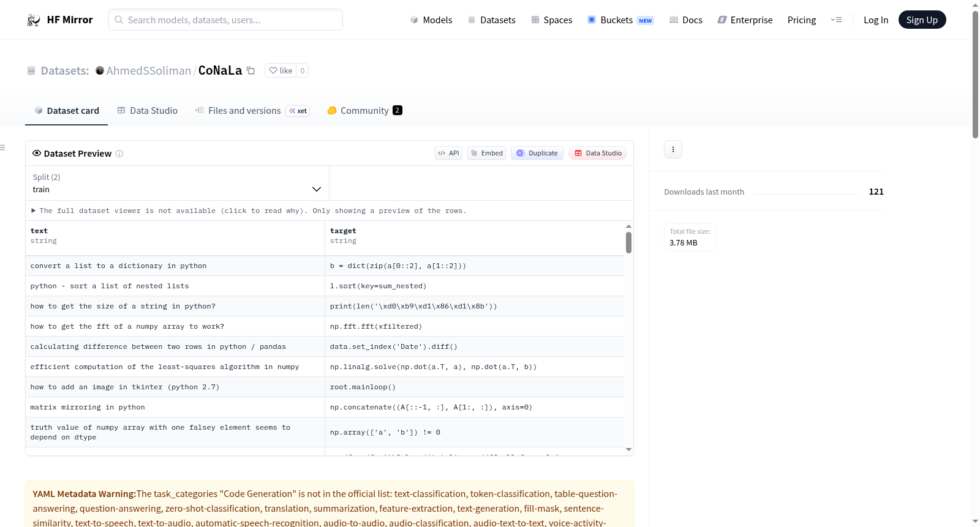Click the like count showing 0
Viewport: 980px width, 527px height.
(x=303, y=71)
